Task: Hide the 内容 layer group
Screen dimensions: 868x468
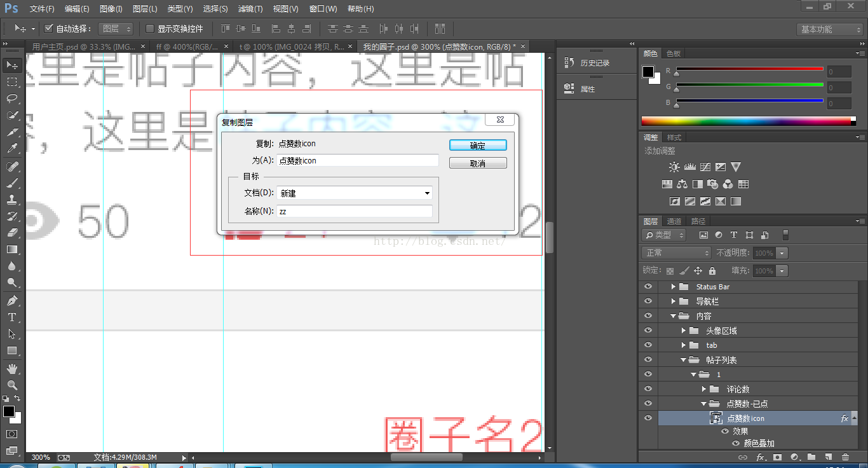Action: coord(648,316)
